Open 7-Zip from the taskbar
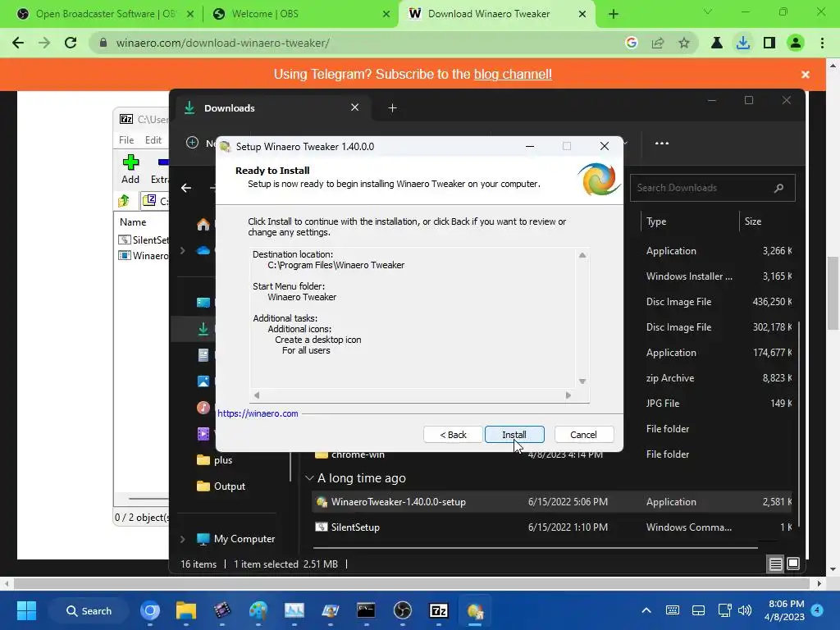The width and height of the screenshot is (840, 630). tap(438, 610)
